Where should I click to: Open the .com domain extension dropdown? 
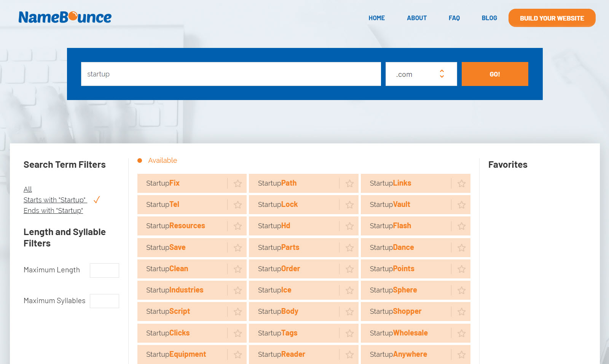tap(421, 74)
